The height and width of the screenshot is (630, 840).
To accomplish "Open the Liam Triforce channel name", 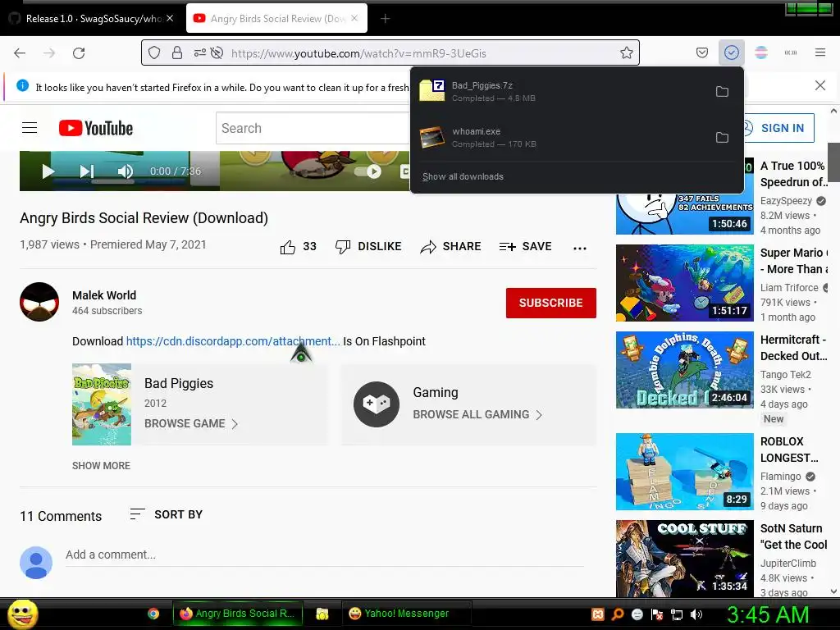I will click(x=789, y=288).
